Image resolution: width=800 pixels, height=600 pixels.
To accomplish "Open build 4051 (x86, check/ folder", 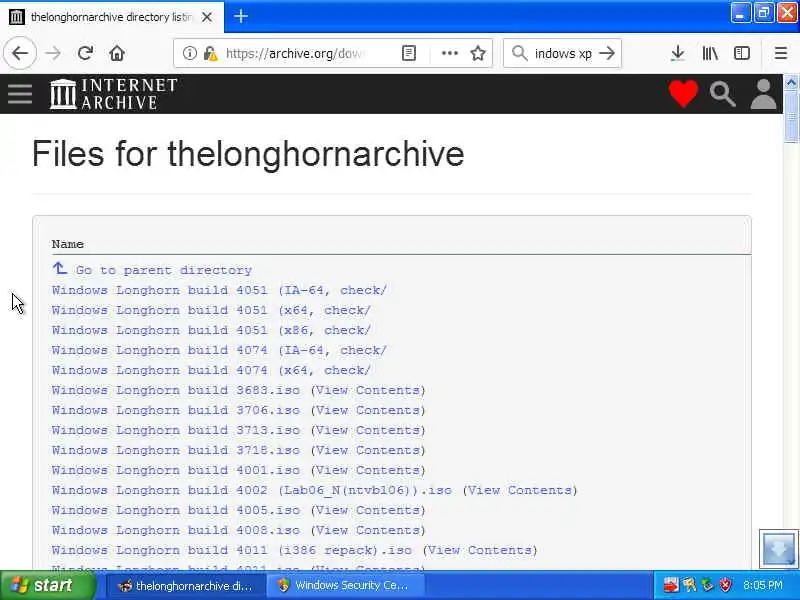I will click(x=211, y=330).
